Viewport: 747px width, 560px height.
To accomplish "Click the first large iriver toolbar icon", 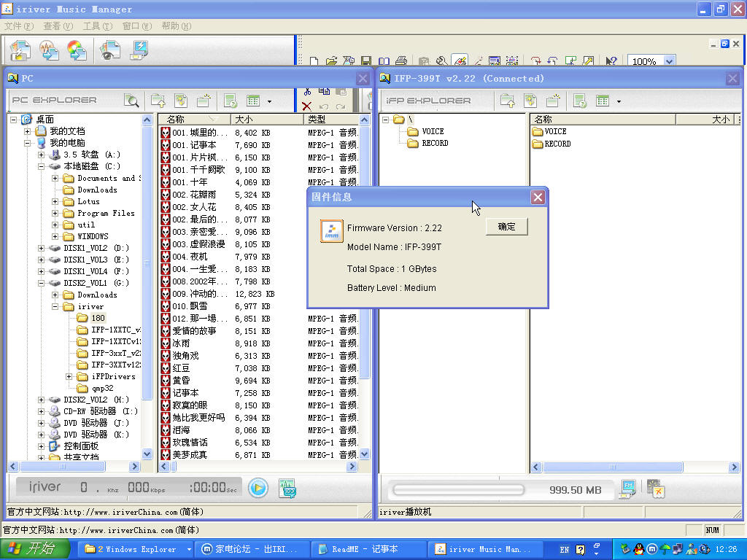I will [x=20, y=50].
